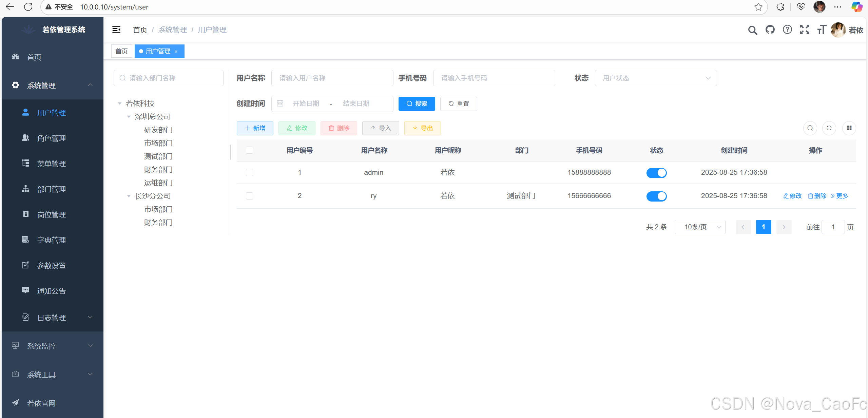Open 更多 options in ry row
Screen dimensions: 868x418
[839, 196]
